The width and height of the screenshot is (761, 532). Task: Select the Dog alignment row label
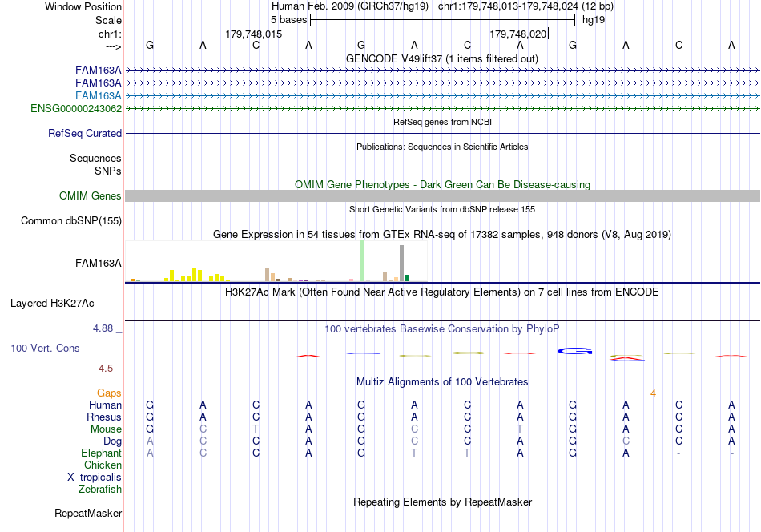pyautogui.click(x=112, y=441)
